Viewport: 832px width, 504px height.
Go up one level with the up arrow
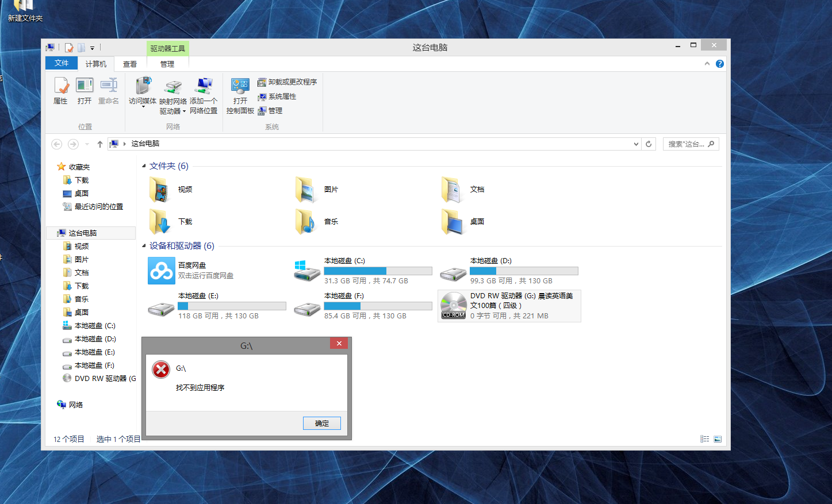click(100, 144)
